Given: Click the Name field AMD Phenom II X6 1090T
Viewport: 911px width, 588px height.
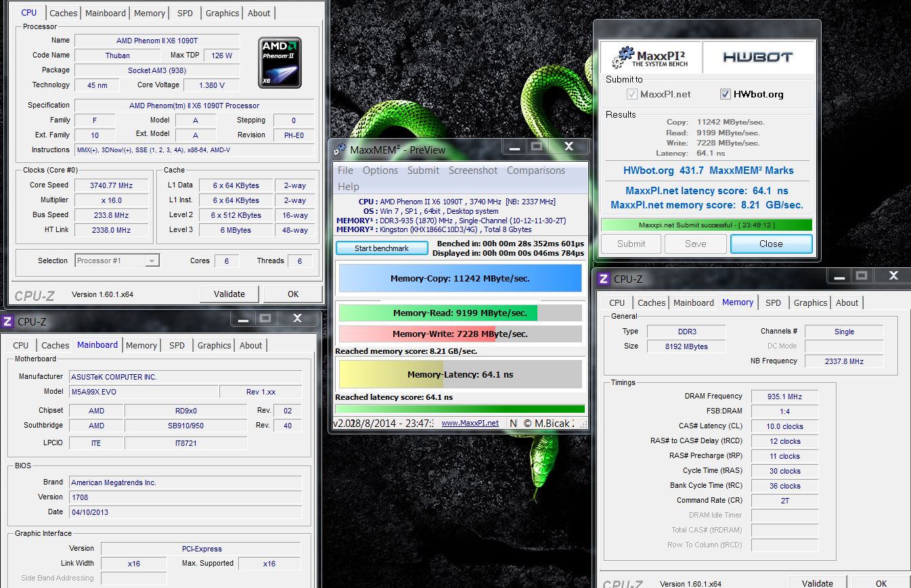Looking at the screenshot, I should click(157, 41).
